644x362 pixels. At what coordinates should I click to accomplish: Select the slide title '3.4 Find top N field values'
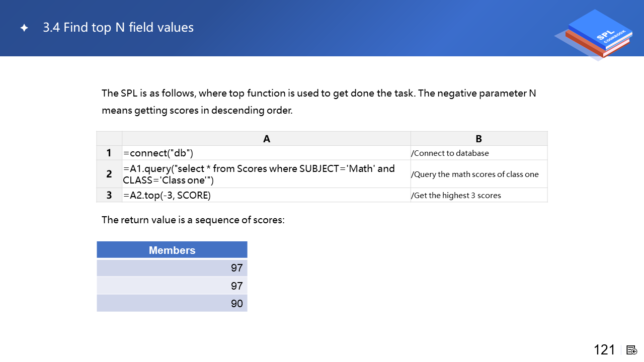click(118, 28)
